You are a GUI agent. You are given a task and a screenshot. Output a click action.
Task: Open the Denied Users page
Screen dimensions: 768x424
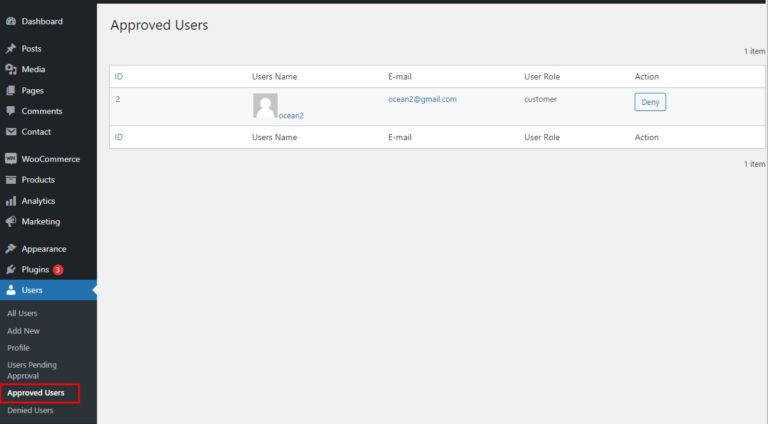[31, 410]
